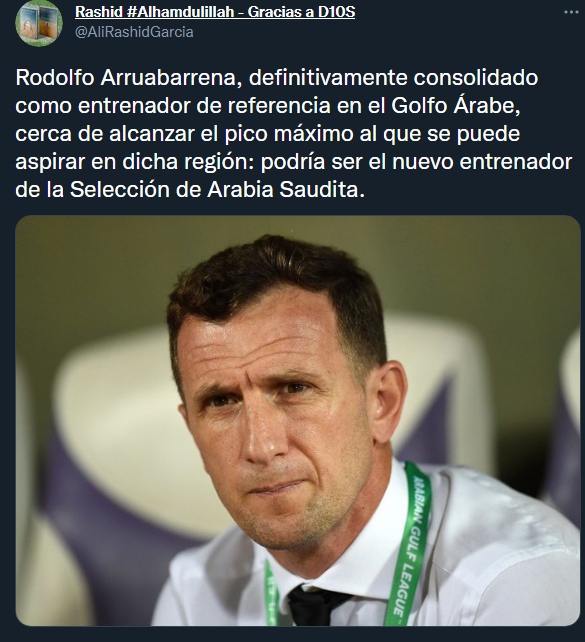
Task: Click the @AliRashidGarcia handle
Action: (x=134, y=32)
